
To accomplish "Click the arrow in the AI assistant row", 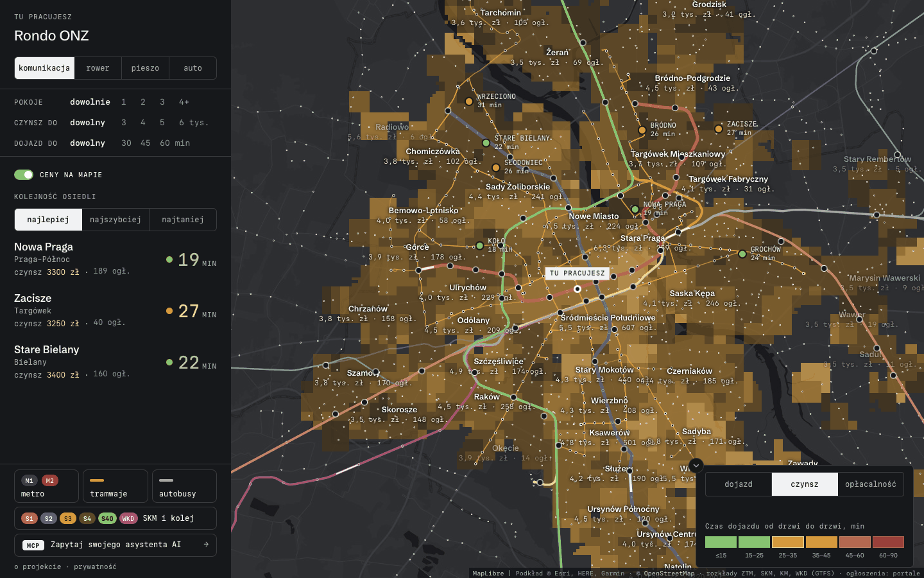I will 206,545.
